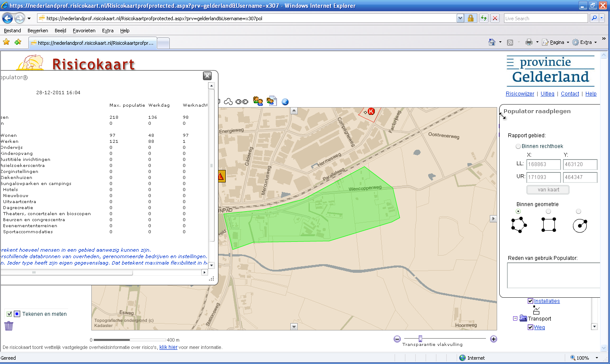This screenshot has height=364, width=610.
Task: Click the Home icon in IE command bar
Action: pos(492,42)
